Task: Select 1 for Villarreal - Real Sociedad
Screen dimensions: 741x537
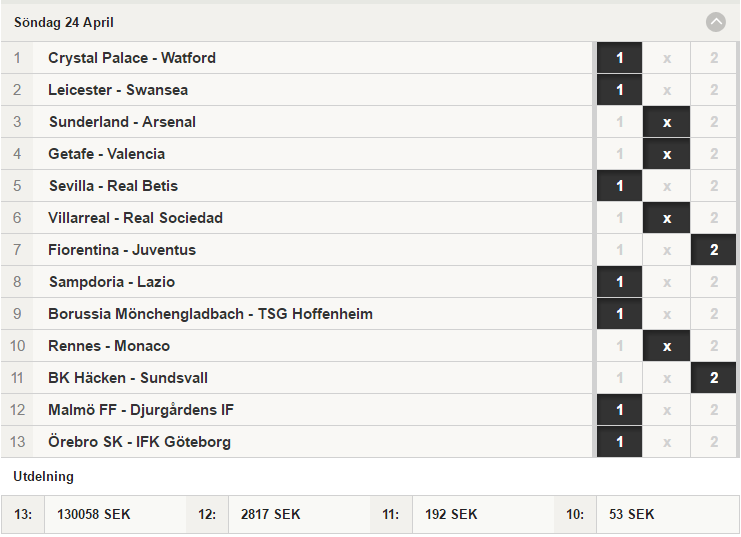Action: click(619, 218)
